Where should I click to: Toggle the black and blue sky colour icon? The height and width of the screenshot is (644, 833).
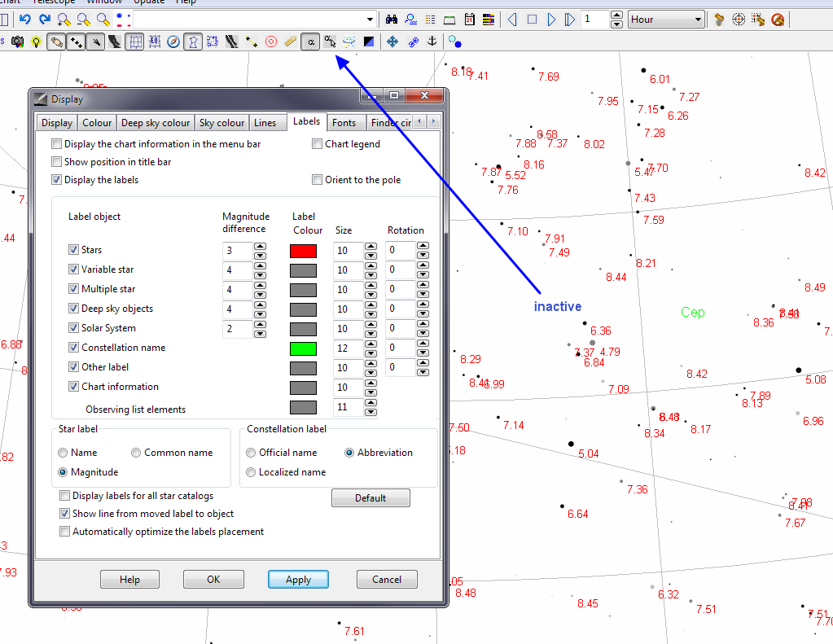click(369, 42)
